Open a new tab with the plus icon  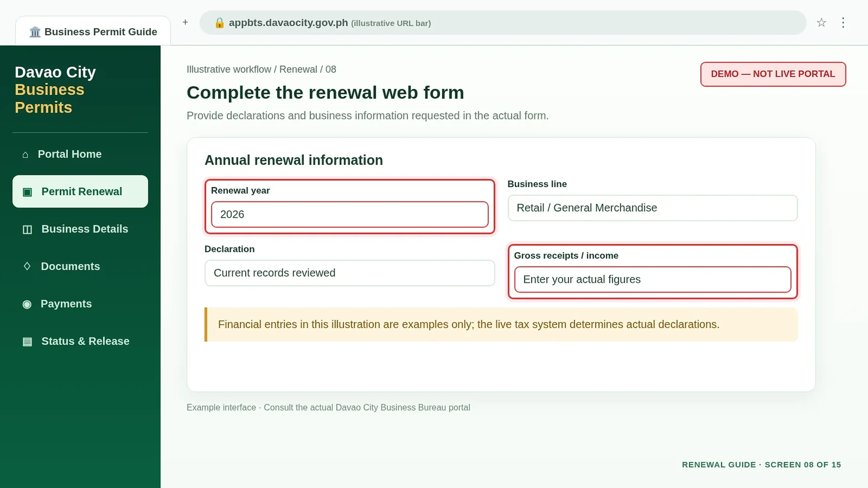(185, 22)
